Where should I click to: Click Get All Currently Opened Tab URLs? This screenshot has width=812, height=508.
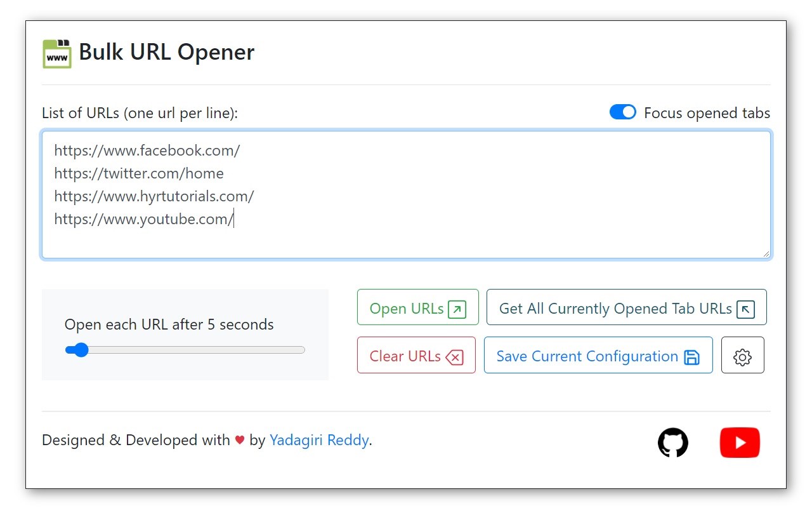click(627, 307)
